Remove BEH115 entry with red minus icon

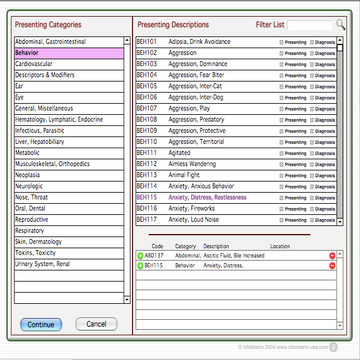point(332,266)
